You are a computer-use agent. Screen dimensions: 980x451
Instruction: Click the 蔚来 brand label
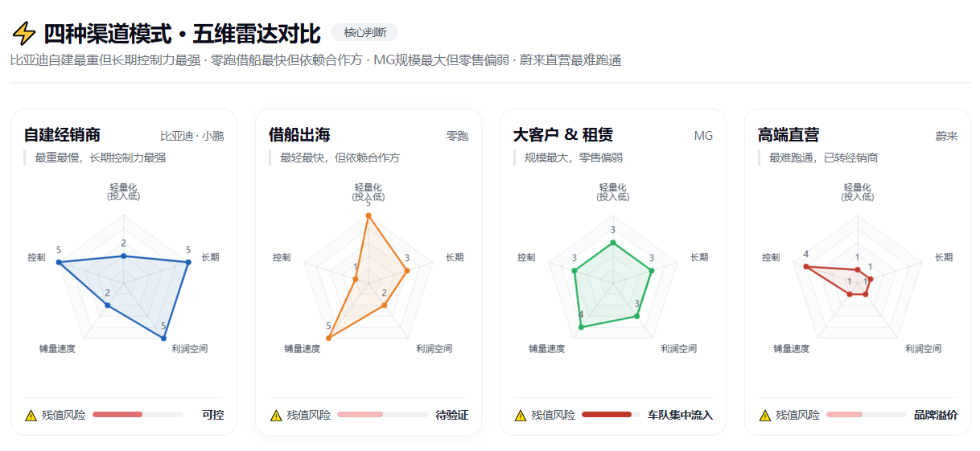pyautogui.click(x=947, y=136)
